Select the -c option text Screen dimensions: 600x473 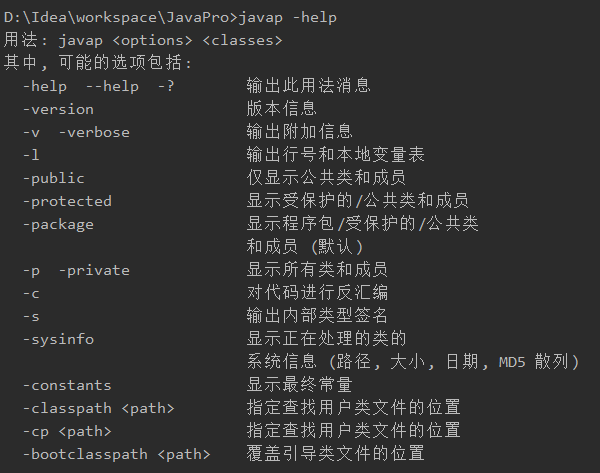(x=31, y=294)
